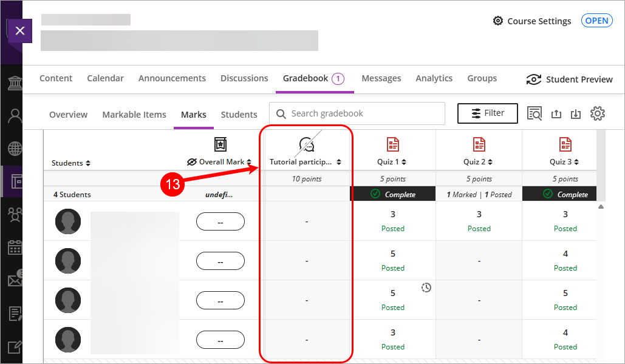Sort the Quiz 2 column
This screenshot has width=625, height=364.
(490, 162)
